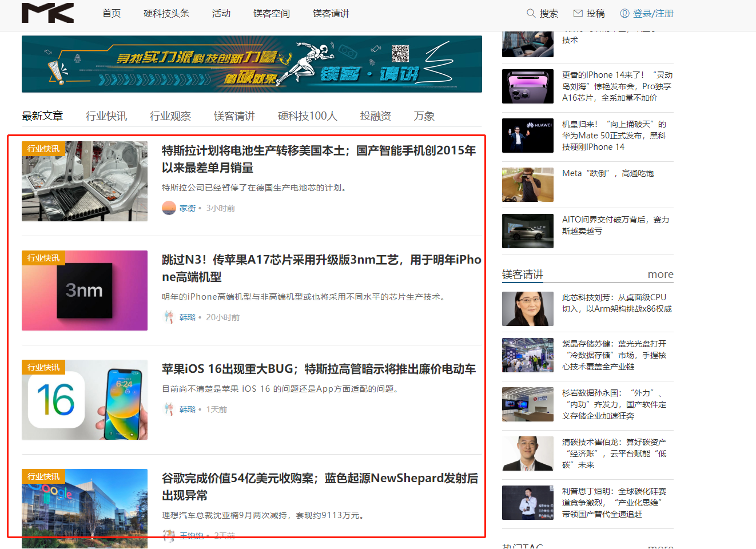The height and width of the screenshot is (549, 756).
Task: Open the 利普思丁烜明 interview headline
Action: pyautogui.click(x=614, y=503)
